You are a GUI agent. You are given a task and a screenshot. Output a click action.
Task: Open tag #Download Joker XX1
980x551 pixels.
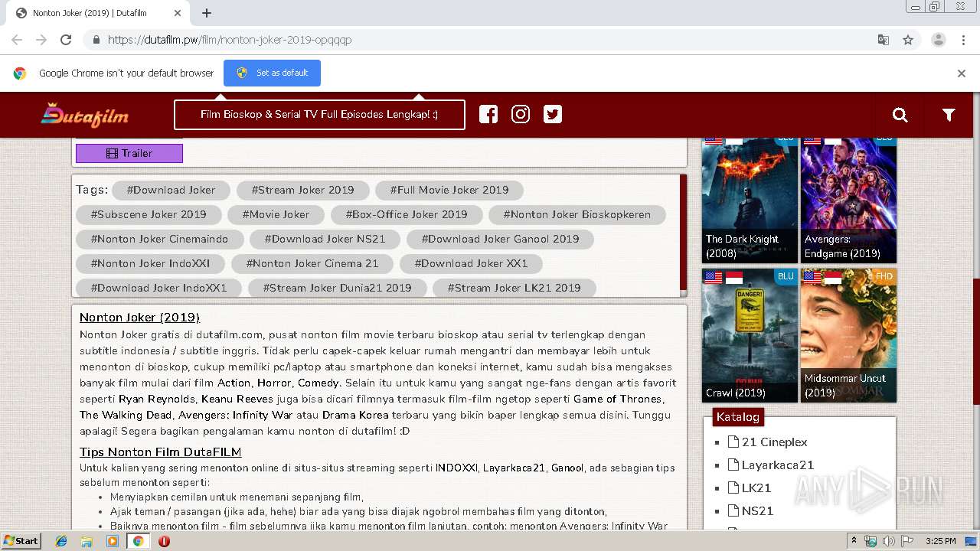click(472, 263)
